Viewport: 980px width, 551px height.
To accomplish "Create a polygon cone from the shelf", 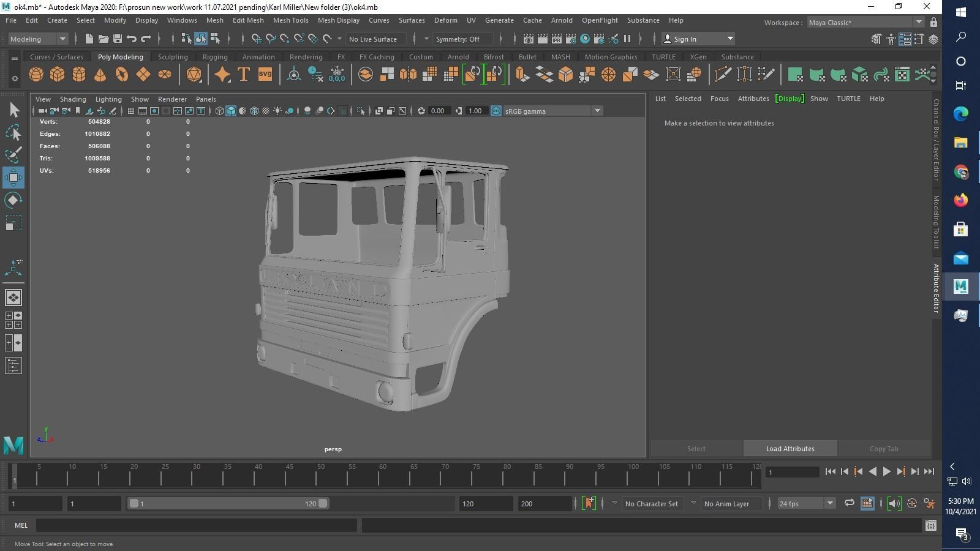I will (x=100, y=75).
